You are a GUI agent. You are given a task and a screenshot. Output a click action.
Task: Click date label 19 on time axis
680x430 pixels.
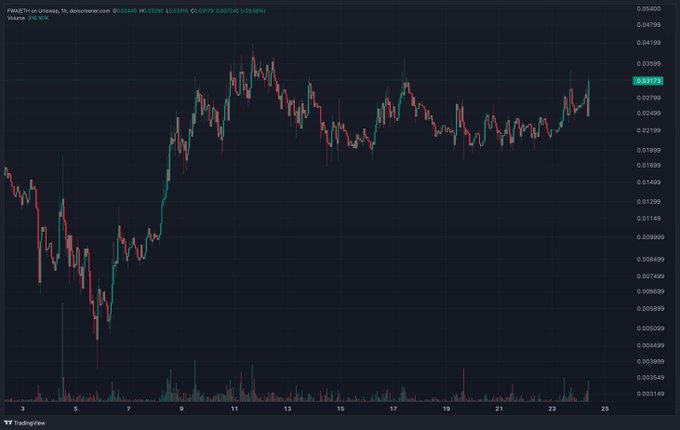pos(446,409)
